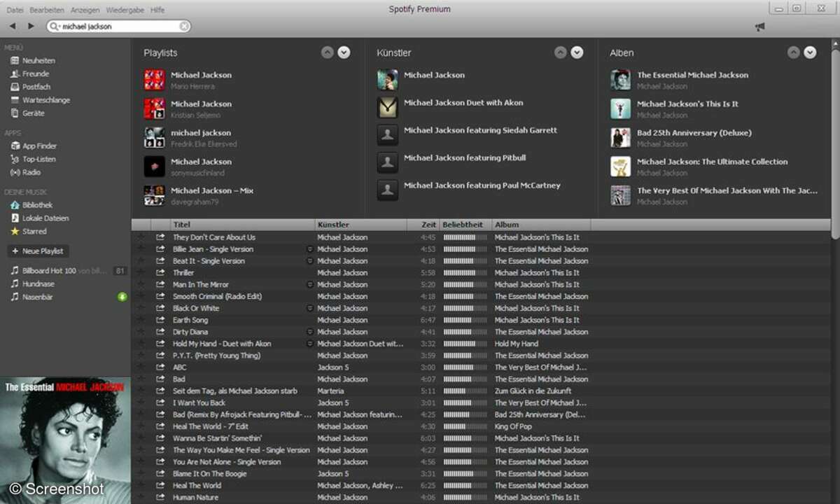This screenshot has height=504, width=840.
Task: Click the Neue Playlist button
Action: click(x=38, y=251)
